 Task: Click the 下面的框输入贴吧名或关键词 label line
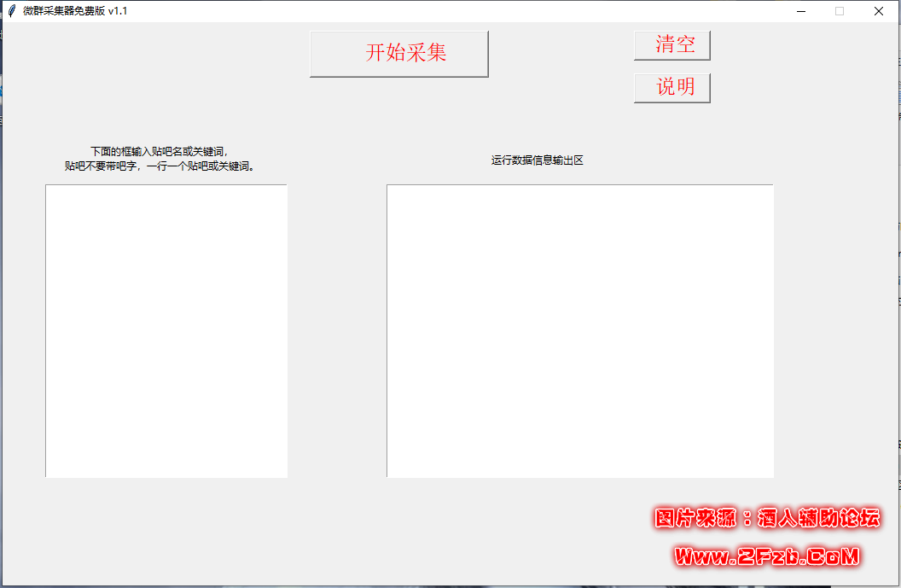coord(160,151)
